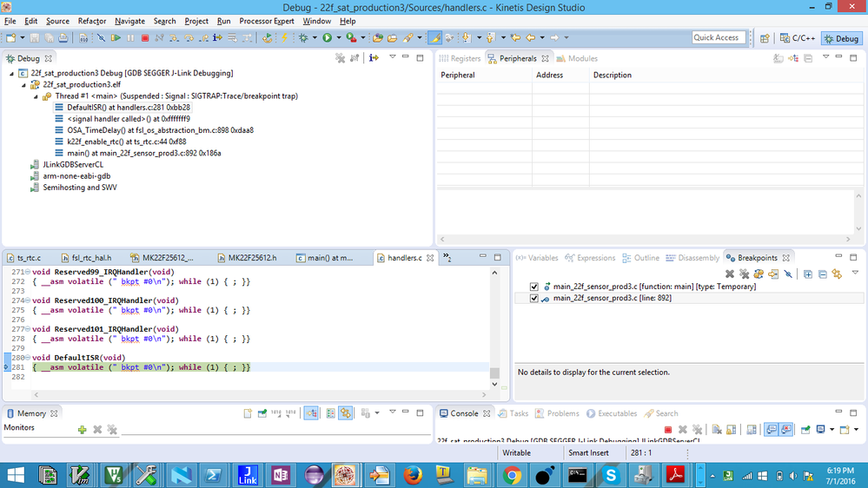Click Remove All Breakpoints icon in Breakpoints panel
Screen dimensions: 868x488
point(744,274)
